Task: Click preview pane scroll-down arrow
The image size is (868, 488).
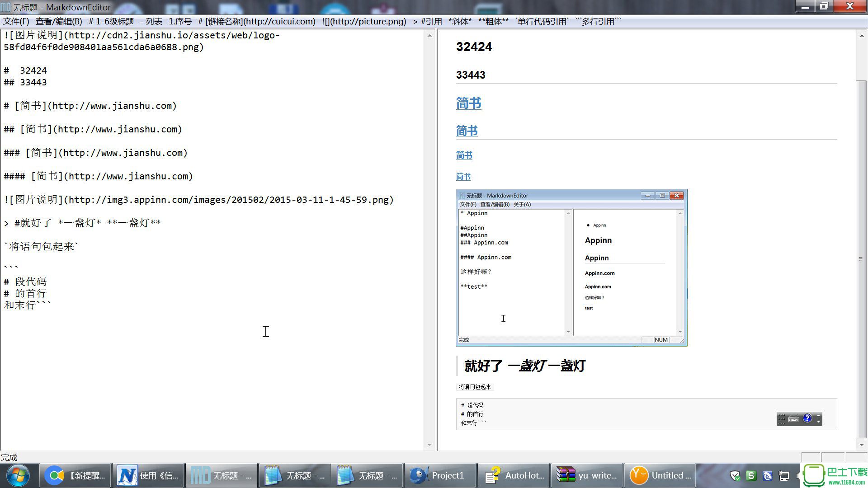Action: coord(862,445)
